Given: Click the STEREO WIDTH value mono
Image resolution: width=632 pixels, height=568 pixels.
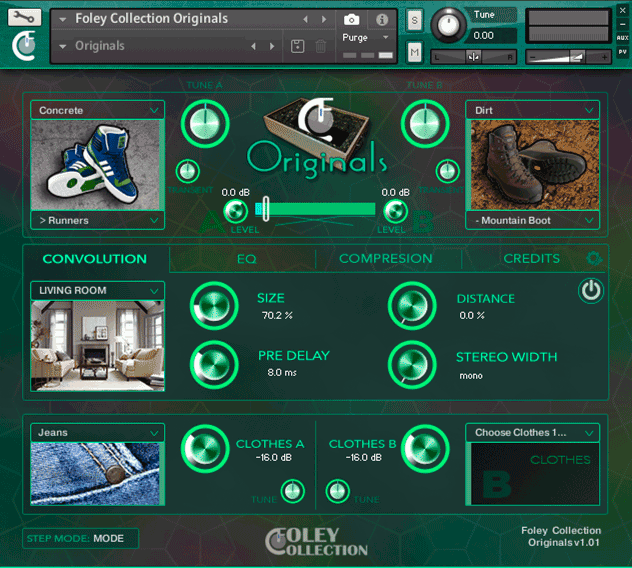Looking at the screenshot, I should [471, 376].
